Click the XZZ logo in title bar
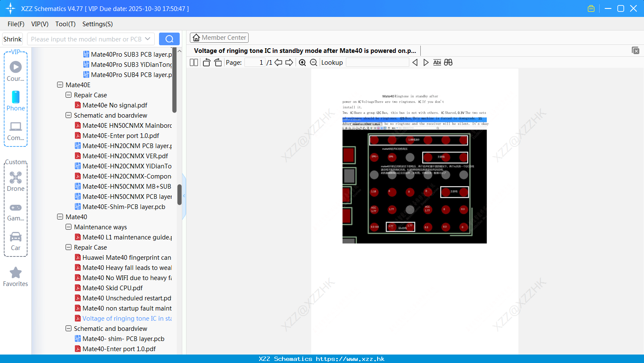The width and height of the screenshot is (644, 363). [10, 8]
